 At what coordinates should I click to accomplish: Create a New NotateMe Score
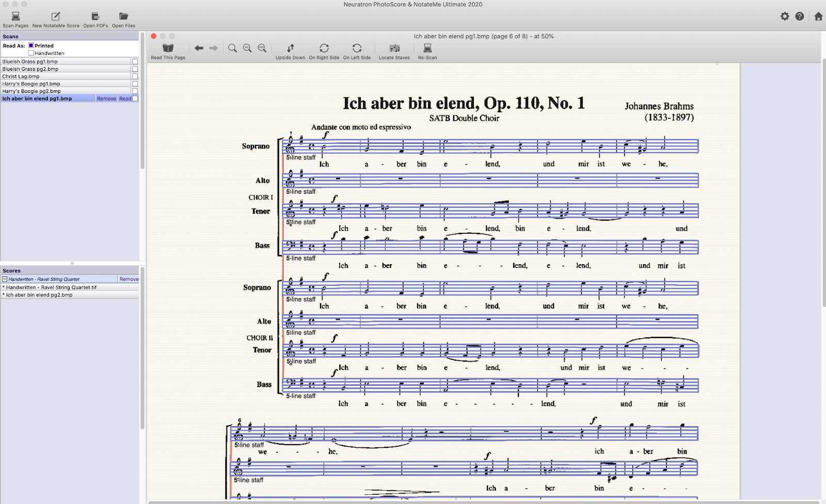pos(56,20)
